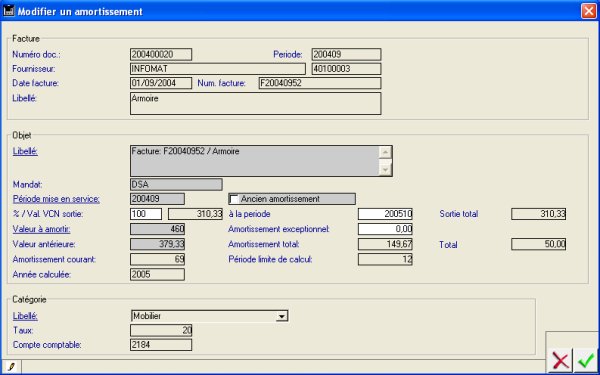Click the Mandat field DSA

click(x=176, y=184)
